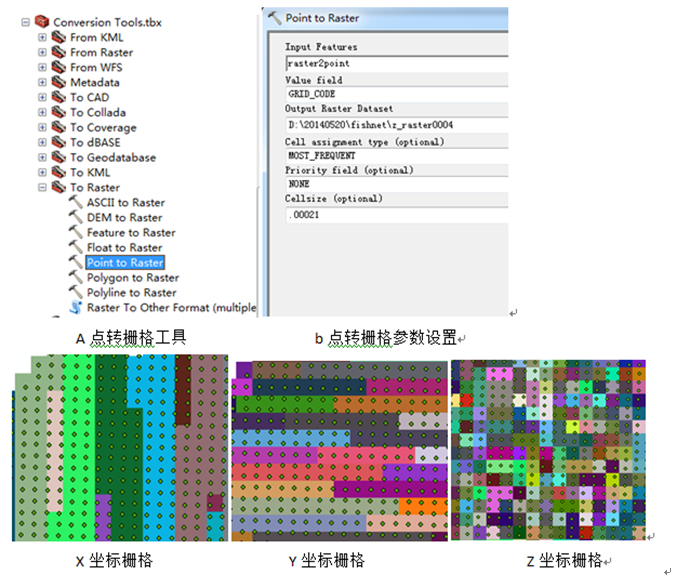Open the Polygon to Raster tool
Viewport: 674px width, 584px height.
point(133,278)
